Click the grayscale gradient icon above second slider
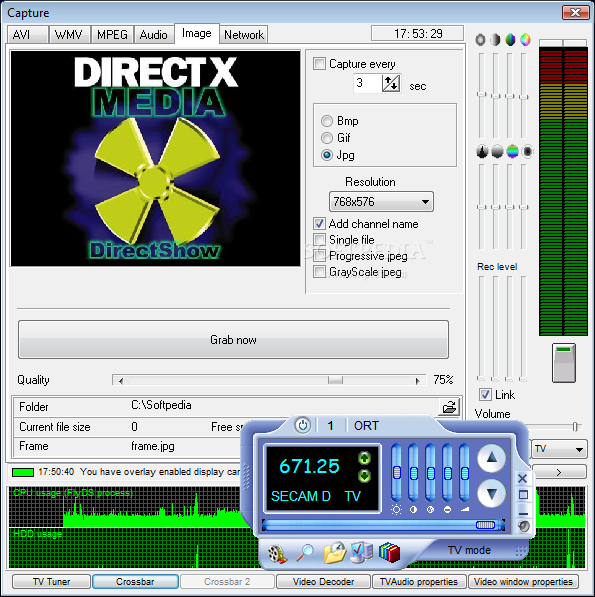The width and height of the screenshot is (595, 597). [x=495, y=40]
